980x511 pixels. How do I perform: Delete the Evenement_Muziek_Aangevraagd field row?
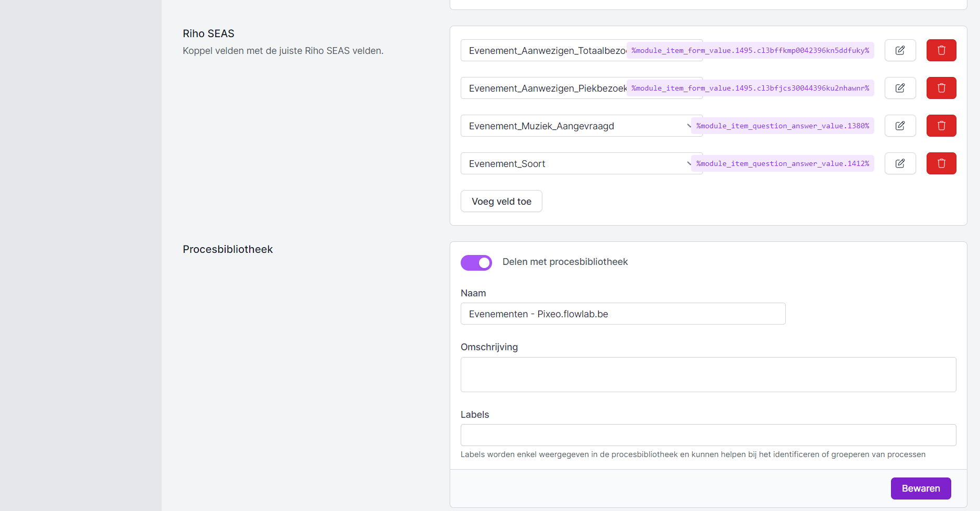click(941, 126)
